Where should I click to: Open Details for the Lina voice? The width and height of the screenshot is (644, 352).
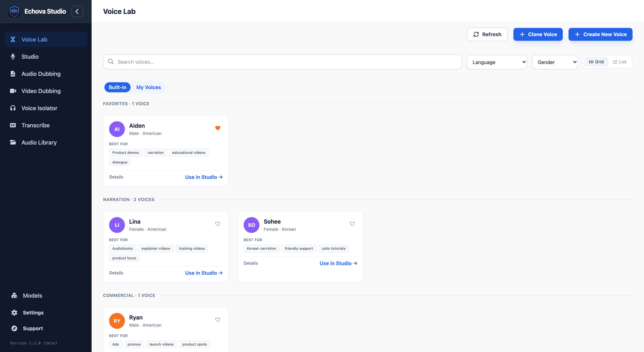coord(116,273)
